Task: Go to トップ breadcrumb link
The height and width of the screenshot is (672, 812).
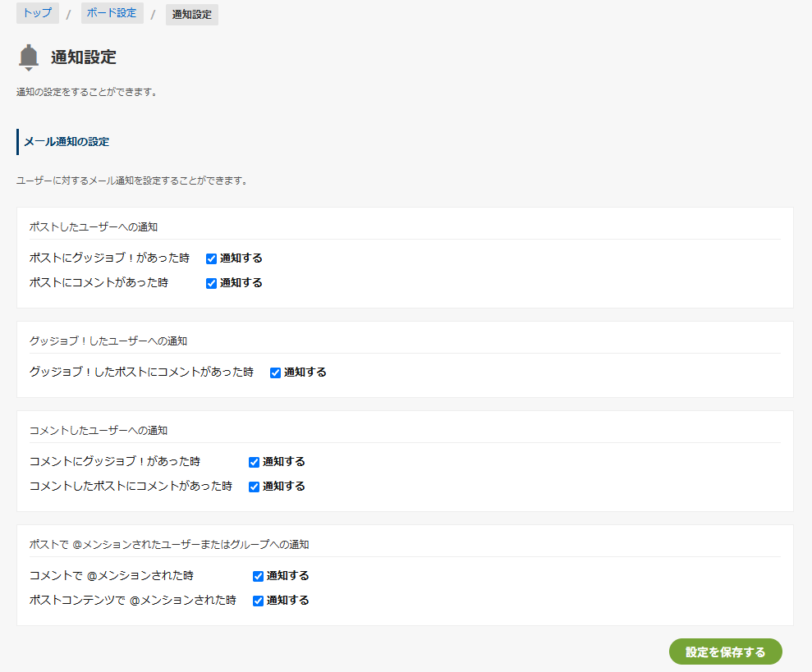Action: click(x=37, y=13)
